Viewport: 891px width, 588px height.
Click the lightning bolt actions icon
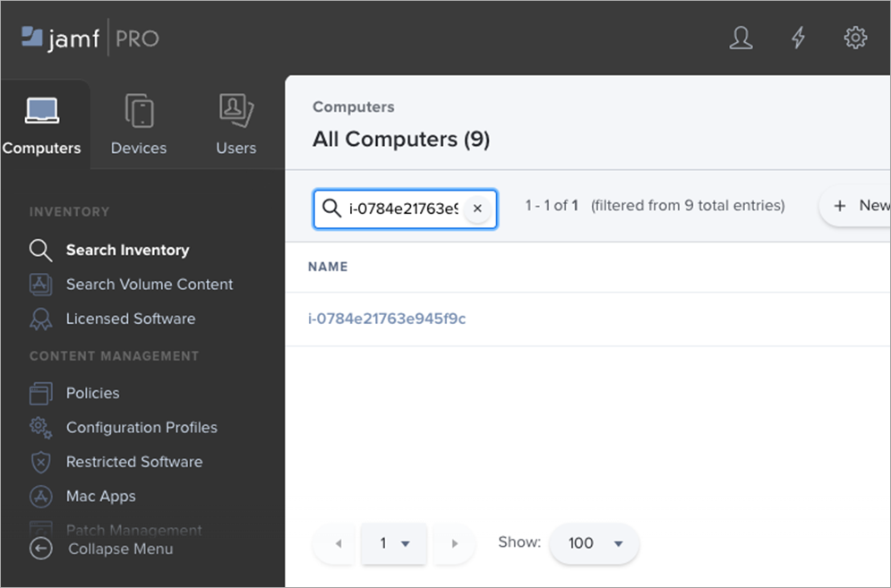[x=799, y=38]
